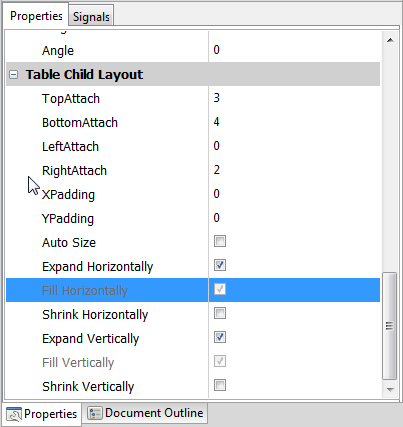Select the top Properties tab
The height and width of the screenshot is (427, 403).
point(36,15)
